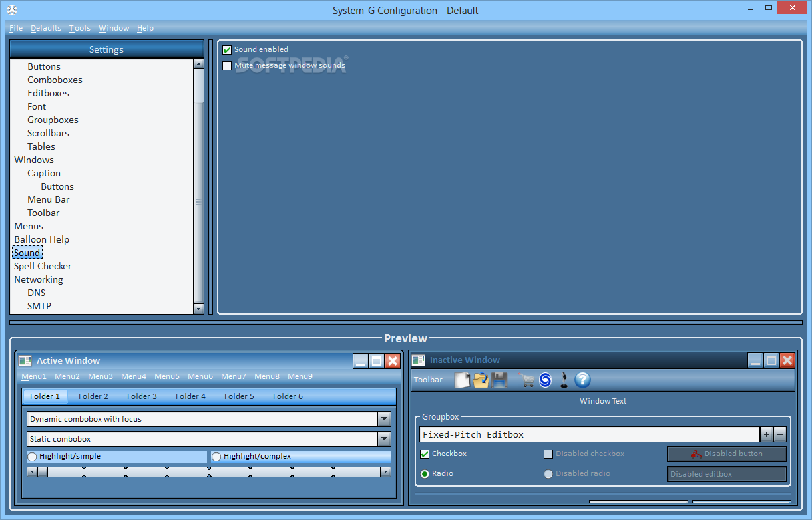
Task: Switch to the Folder 3 tab
Action: pos(142,396)
